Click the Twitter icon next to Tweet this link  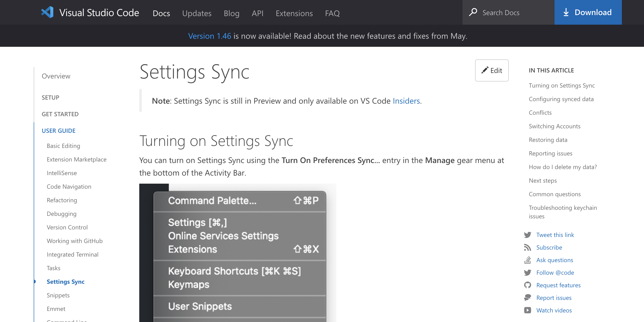(528, 235)
